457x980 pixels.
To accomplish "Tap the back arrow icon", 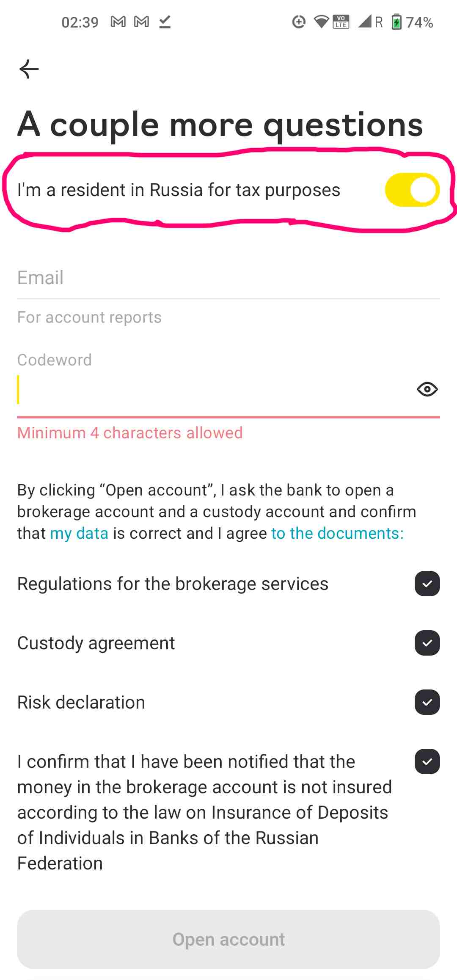I will tap(29, 69).
